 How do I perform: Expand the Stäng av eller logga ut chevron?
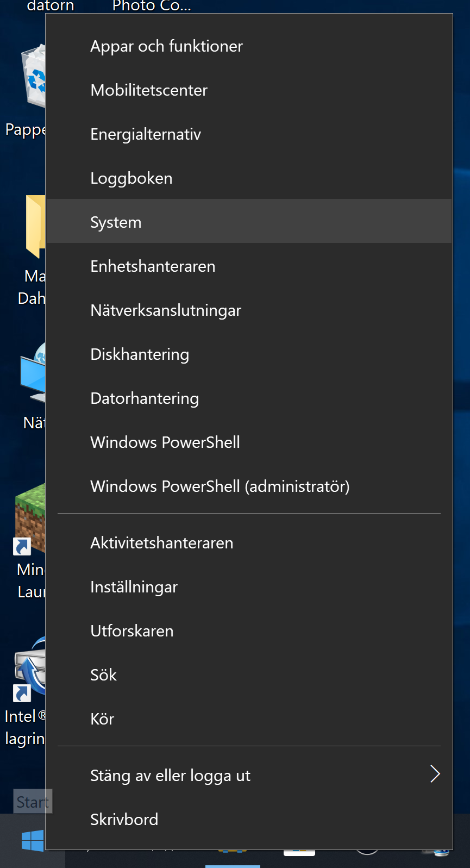435,774
